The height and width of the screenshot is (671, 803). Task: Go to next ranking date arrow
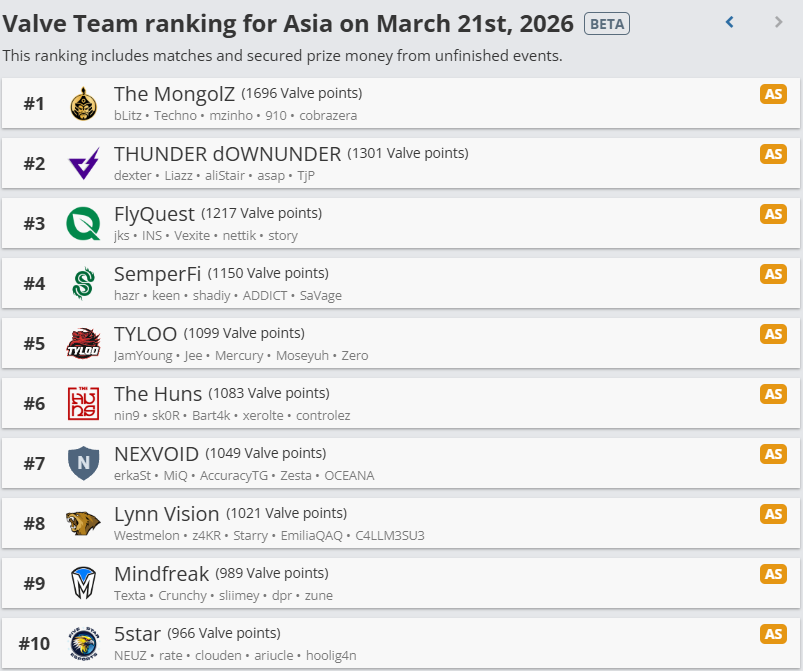point(779,22)
